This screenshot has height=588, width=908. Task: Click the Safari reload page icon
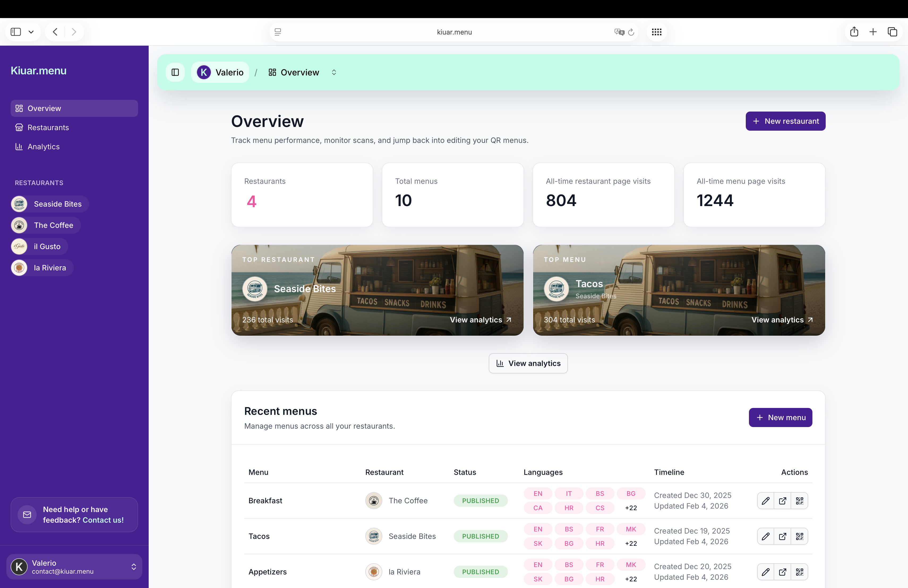tap(631, 32)
